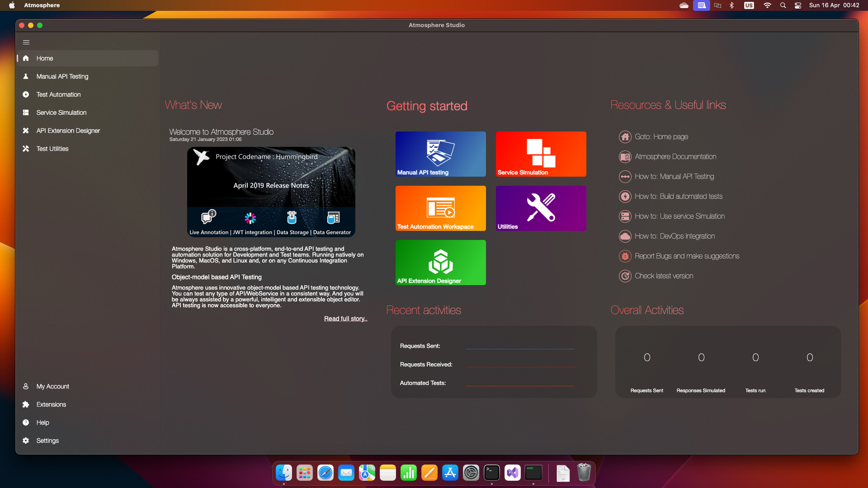This screenshot has height=488, width=868.
Task: Open Manual API Testing workspace
Action: pyautogui.click(x=441, y=154)
